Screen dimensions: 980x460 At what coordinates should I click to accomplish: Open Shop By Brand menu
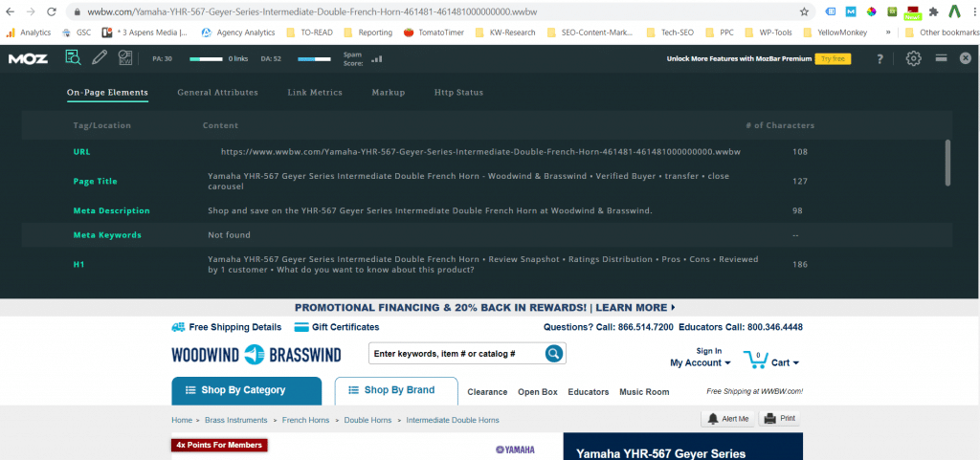pyautogui.click(x=396, y=391)
